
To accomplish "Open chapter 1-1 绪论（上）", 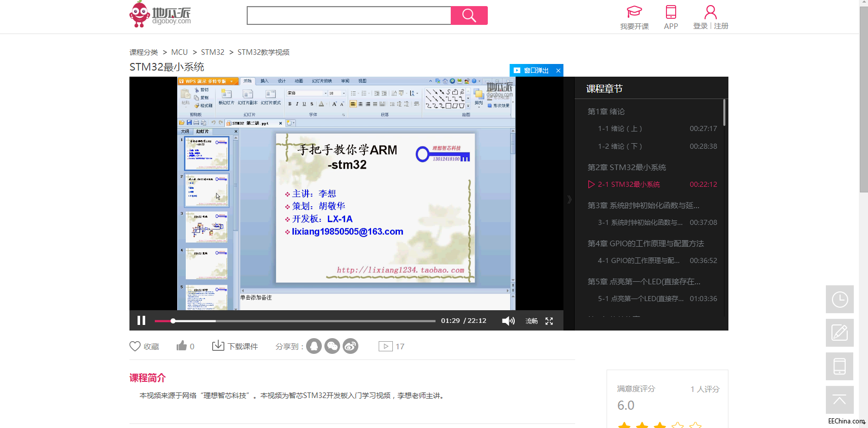I will pyautogui.click(x=620, y=129).
